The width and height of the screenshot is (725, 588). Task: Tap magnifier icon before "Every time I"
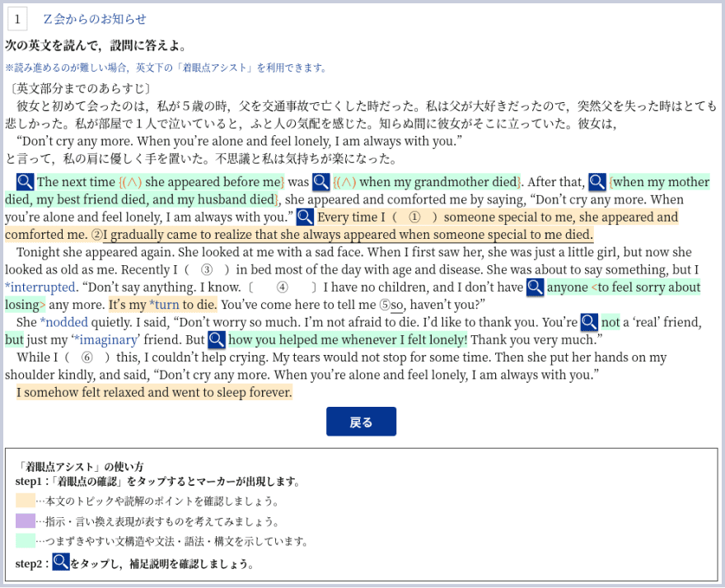click(x=305, y=217)
